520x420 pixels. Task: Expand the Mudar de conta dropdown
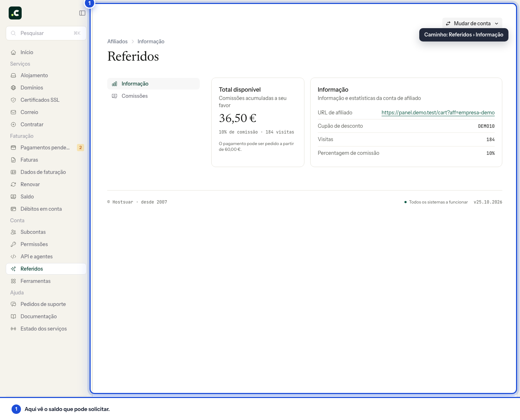[x=472, y=23]
